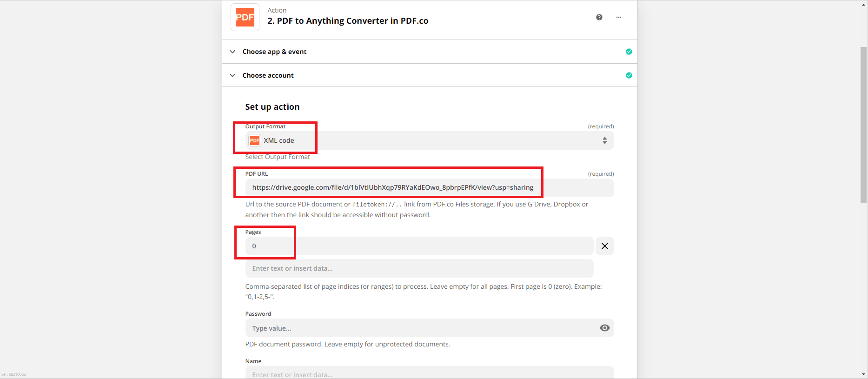The height and width of the screenshot is (379, 868).
Task: Click green checkmark beside Choose account
Action: (629, 75)
